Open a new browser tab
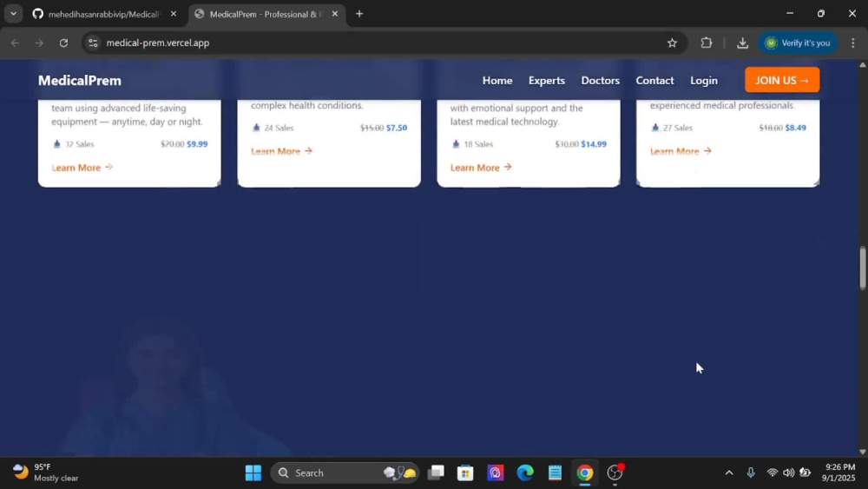 pyautogui.click(x=359, y=14)
